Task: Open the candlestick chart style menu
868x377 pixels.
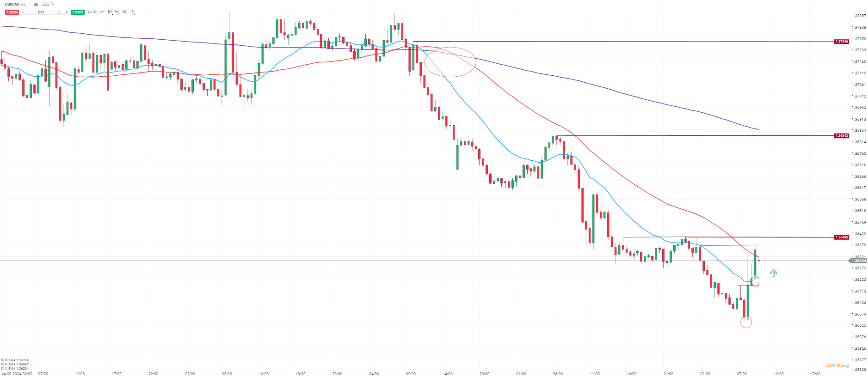Action: (110, 12)
